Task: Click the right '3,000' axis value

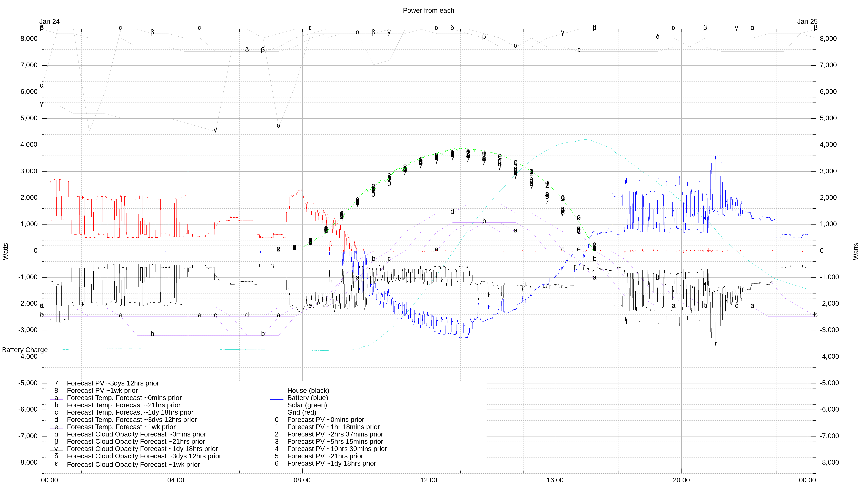Action: point(828,171)
